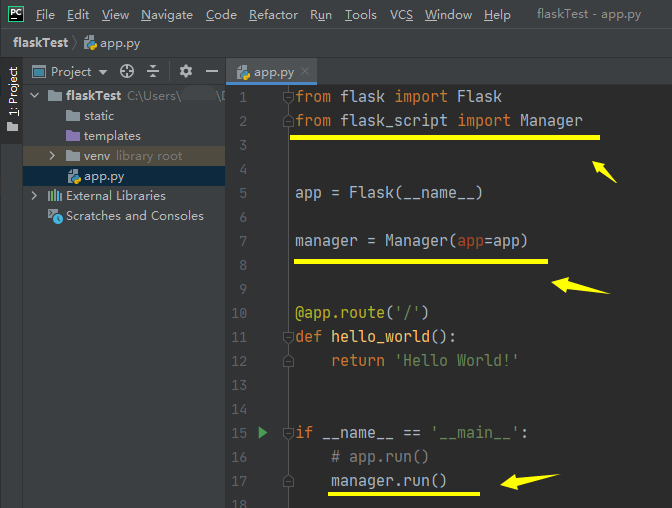672x508 pixels.
Task: Open the View menu
Action: tap(115, 15)
